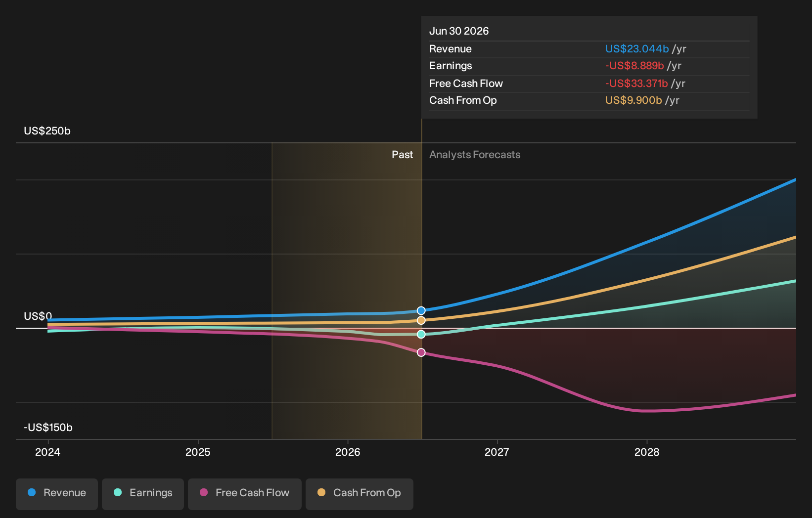This screenshot has height=518, width=812.
Task: Toggle the Cash From Op legend button
Action: tap(360, 494)
